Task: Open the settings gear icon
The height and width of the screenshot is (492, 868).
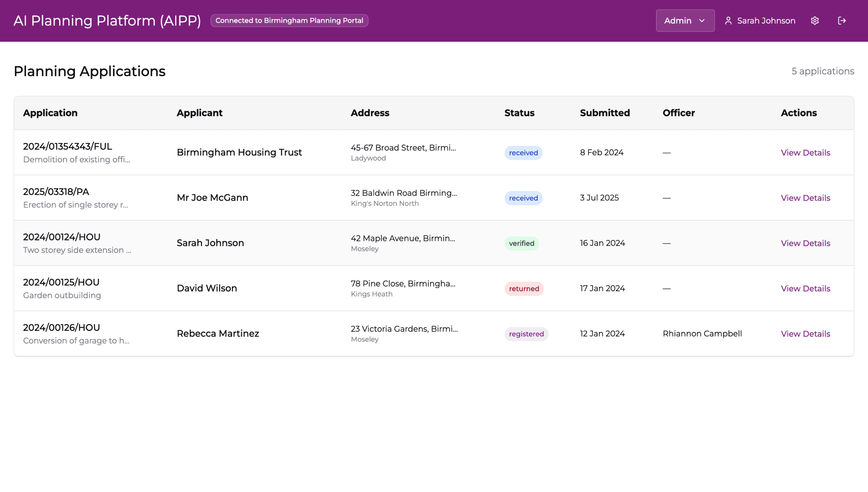Action: click(x=815, y=20)
